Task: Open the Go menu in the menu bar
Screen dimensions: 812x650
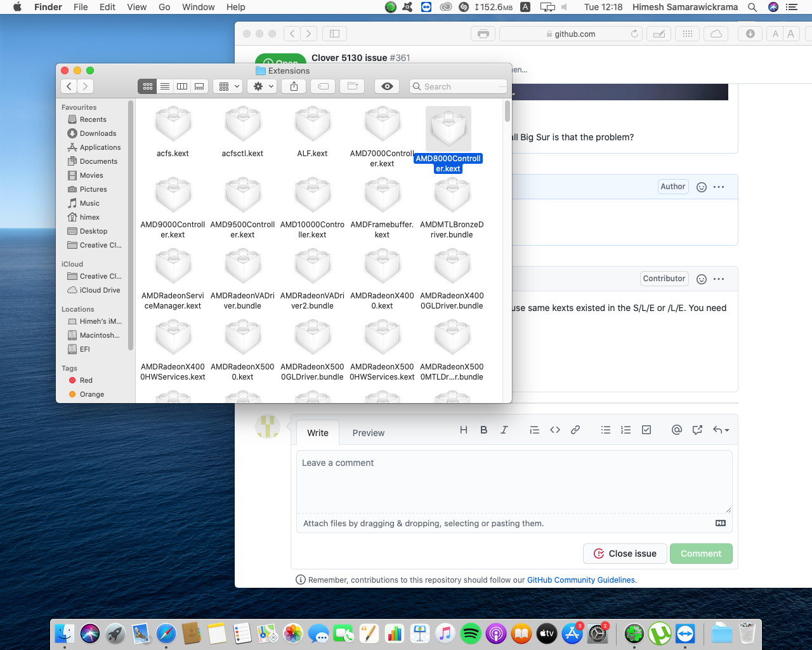Action: pos(164,7)
